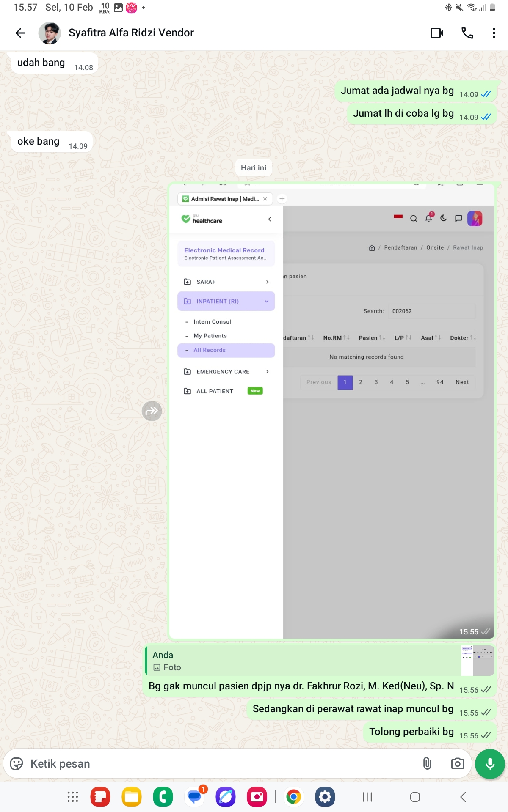Open Syafitra Alfa Ridzi Vendor profile picture
Image resolution: width=508 pixels, height=812 pixels.
[x=50, y=33]
